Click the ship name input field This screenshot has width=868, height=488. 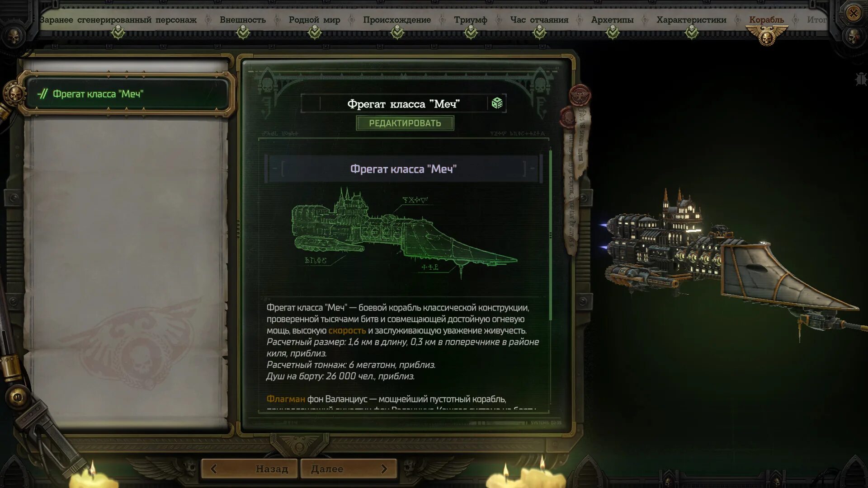[x=403, y=104]
